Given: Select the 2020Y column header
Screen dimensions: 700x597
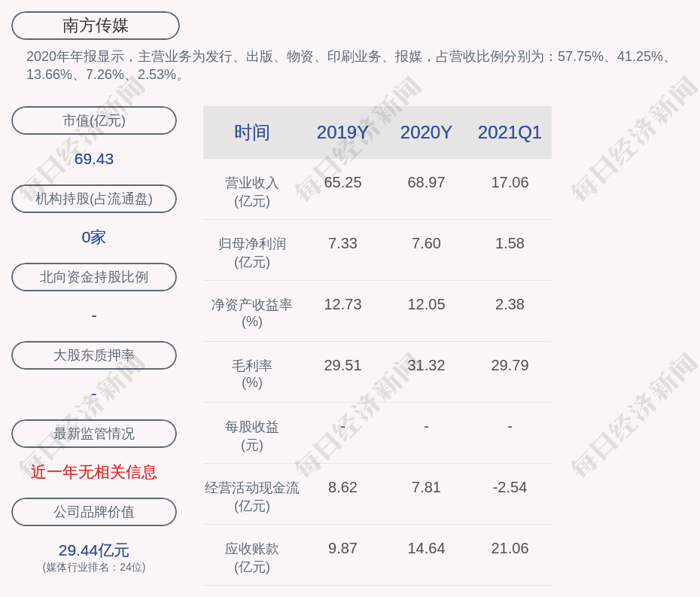Looking at the screenshot, I should coord(426,132).
